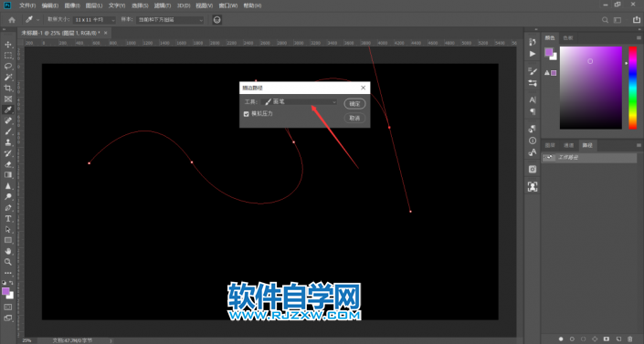Image resolution: width=644 pixels, height=344 pixels.
Task: Open the Color panel flyout menu
Action: click(639, 37)
